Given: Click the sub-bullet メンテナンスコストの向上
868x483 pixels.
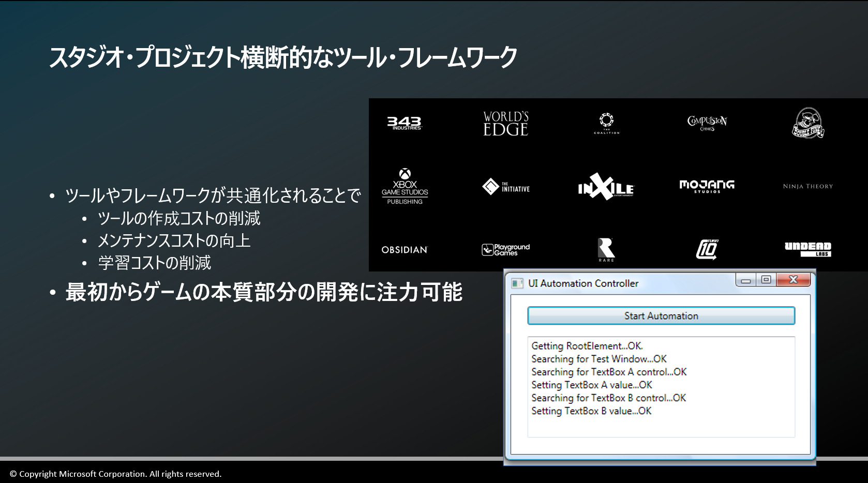Looking at the screenshot, I should 174,240.
